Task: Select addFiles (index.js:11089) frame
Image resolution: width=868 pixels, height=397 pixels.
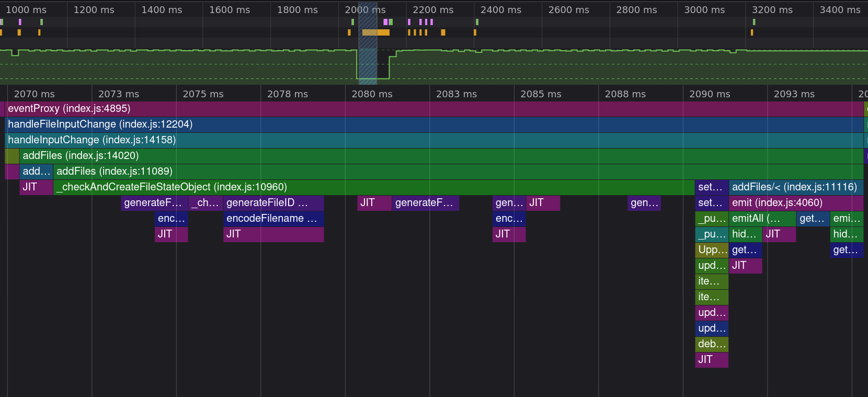Action: point(459,172)
